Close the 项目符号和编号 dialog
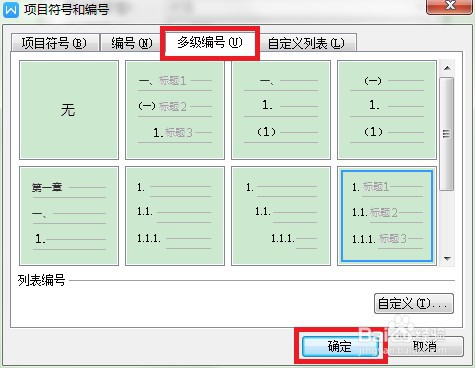This screenshot has width=475, height=368. tap(450, 6)
